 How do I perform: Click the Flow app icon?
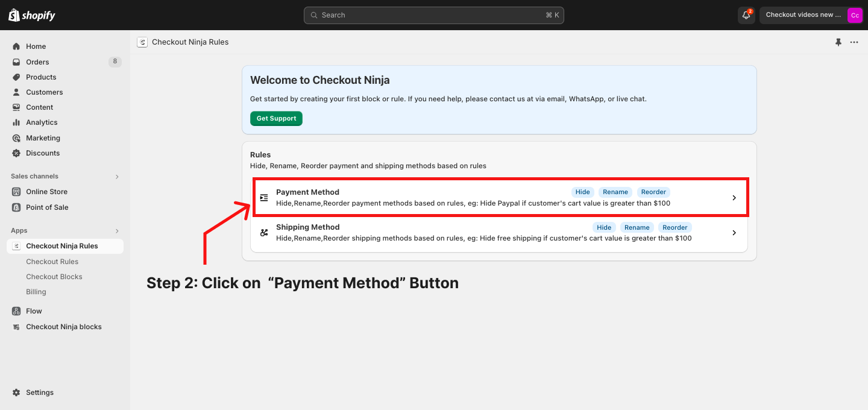[16, 311]
